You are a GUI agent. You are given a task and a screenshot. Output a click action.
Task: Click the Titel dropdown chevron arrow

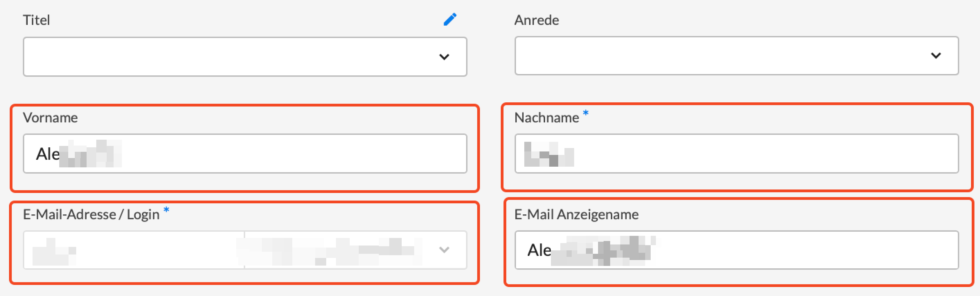tap(444, 57)
